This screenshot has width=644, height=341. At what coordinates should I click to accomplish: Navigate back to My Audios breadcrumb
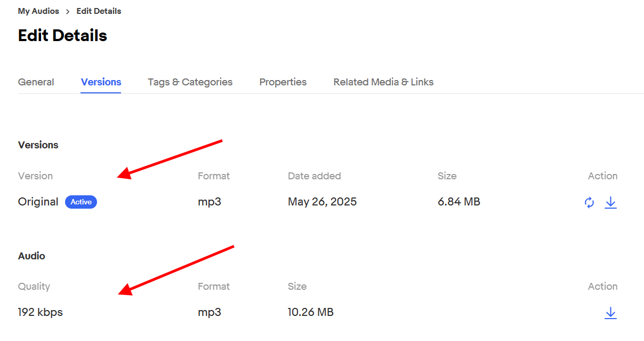pos(38,11)
